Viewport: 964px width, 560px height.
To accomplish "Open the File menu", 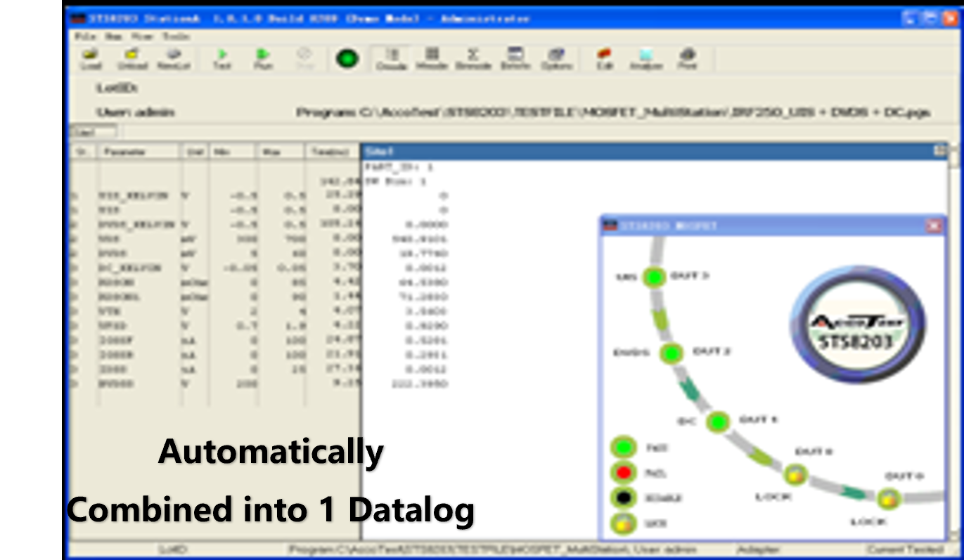I will coord(85,35).
